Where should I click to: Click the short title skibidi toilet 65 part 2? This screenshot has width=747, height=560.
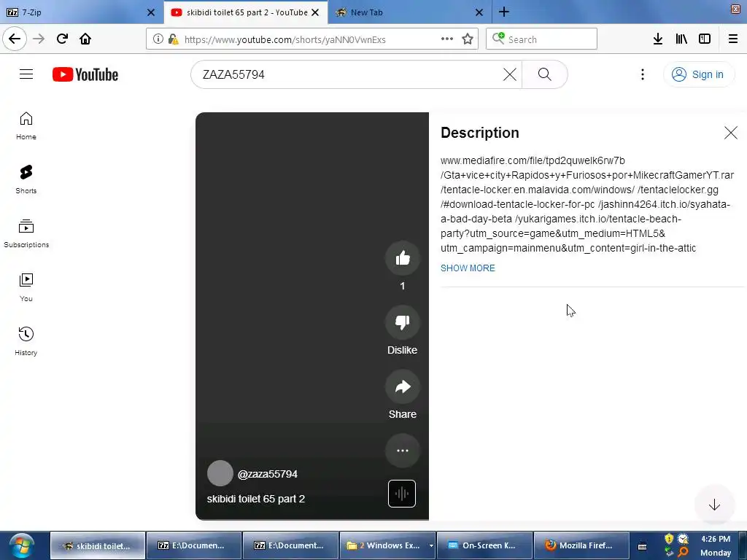pos(256,499)
